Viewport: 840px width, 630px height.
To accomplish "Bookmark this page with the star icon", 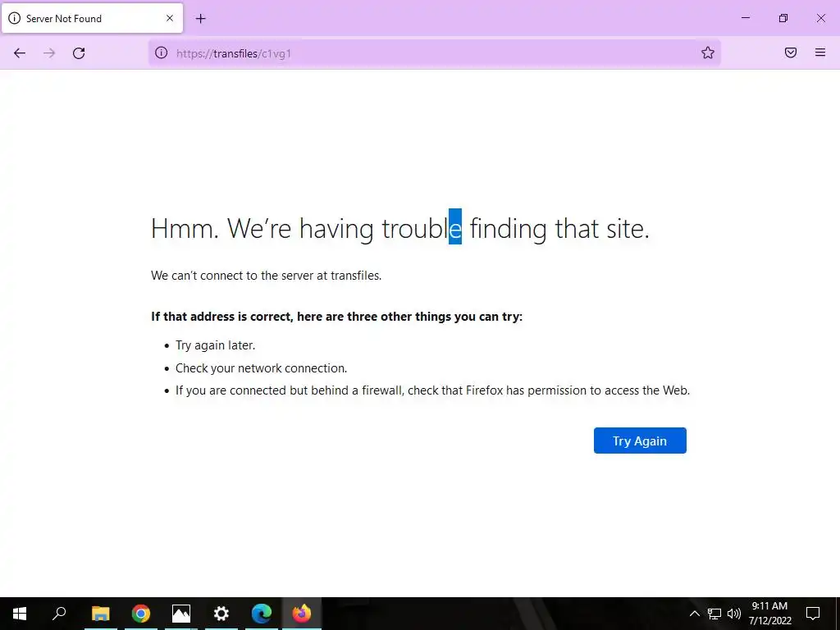I will (708, 52).
